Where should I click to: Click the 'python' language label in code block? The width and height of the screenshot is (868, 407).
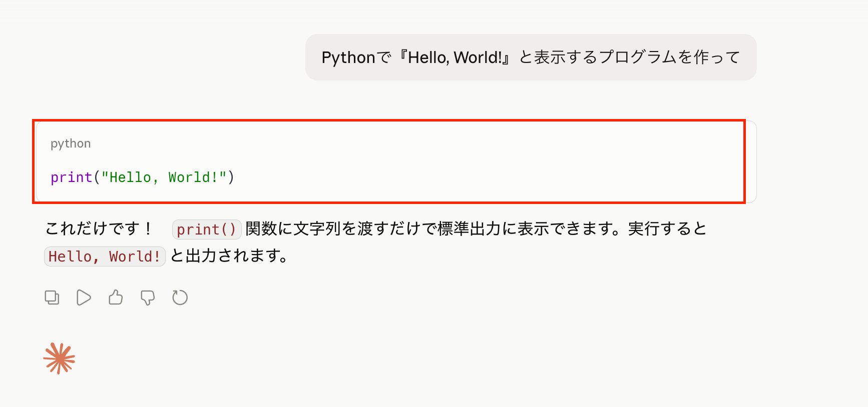tap(71, 143)
